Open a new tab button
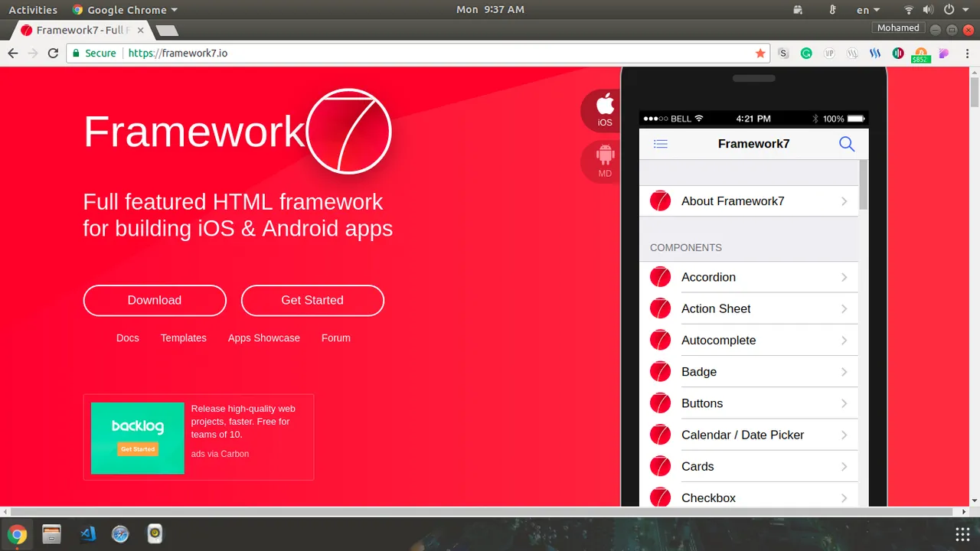This screenshot has width=980, height=551. tap(166, 31)
